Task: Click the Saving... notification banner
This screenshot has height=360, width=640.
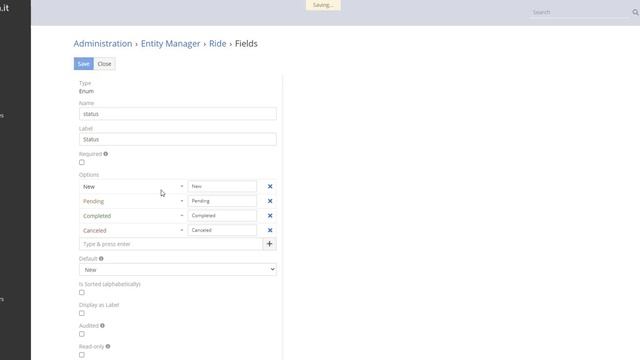Action: coord(323,5)
